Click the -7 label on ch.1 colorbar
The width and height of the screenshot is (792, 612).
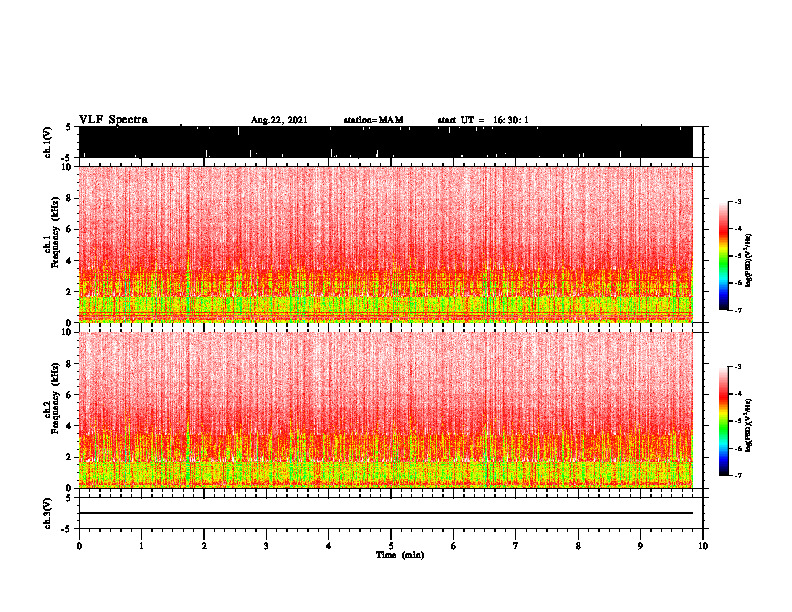click(x=738, y=310)
